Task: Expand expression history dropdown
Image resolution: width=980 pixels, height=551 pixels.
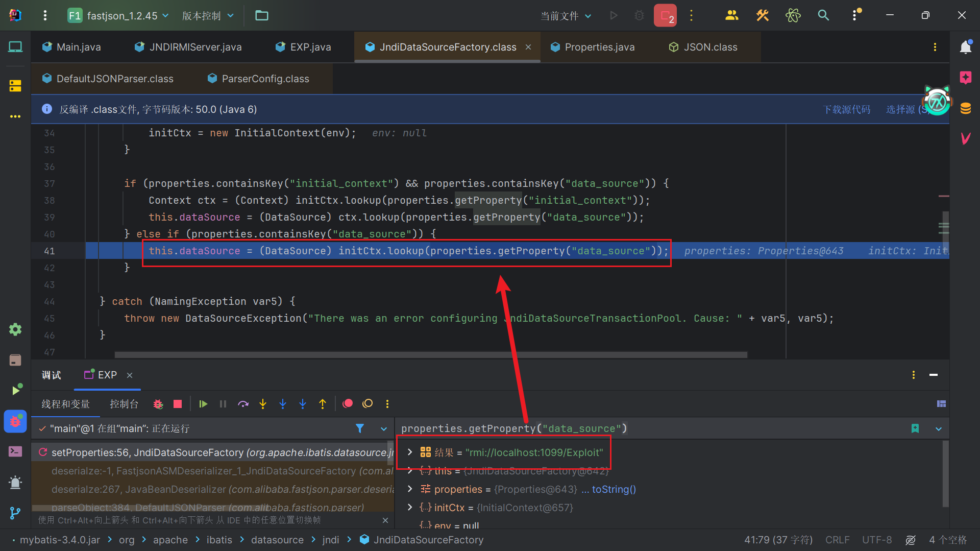Action: point(938,429)
